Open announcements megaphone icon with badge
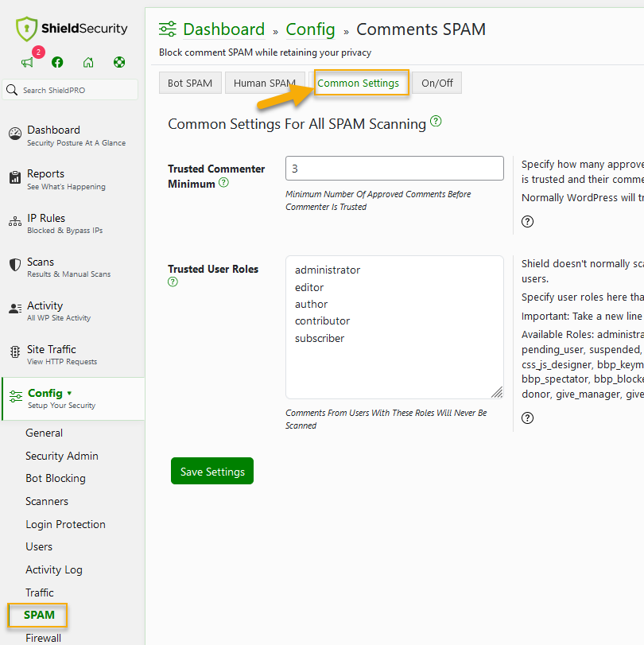Image resolution: width=644 pixels, height=645 pixels. point(28,62)
